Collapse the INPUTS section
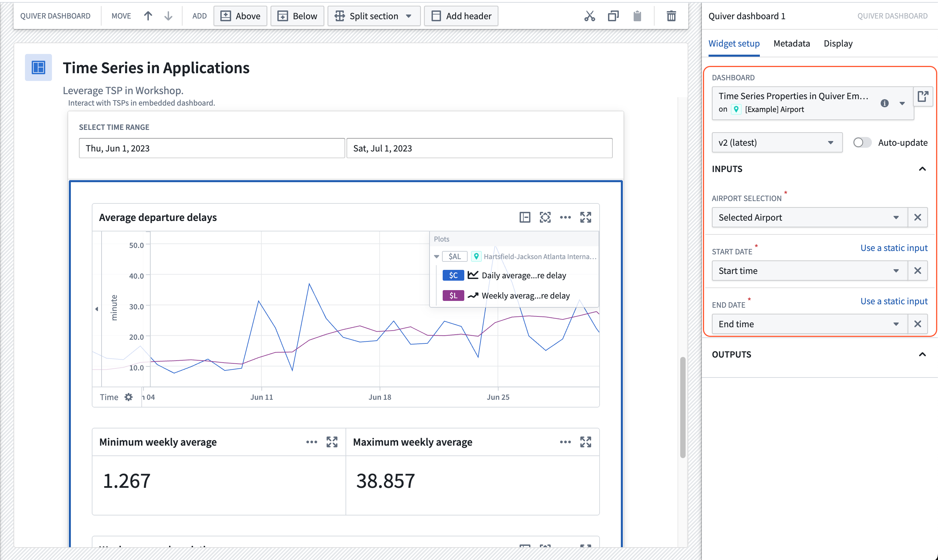The image size is (938, 560). coord(922,169)
